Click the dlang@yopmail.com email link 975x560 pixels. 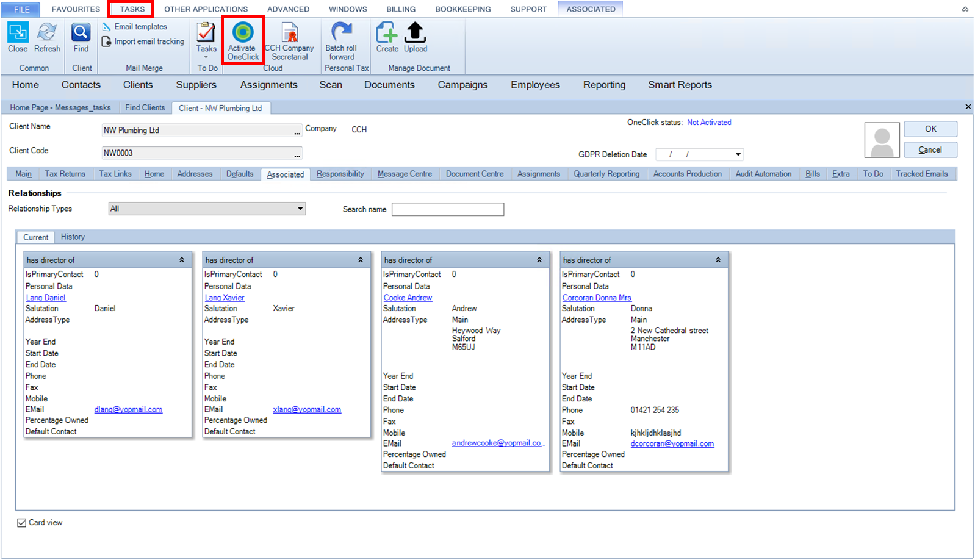(128, 409)
